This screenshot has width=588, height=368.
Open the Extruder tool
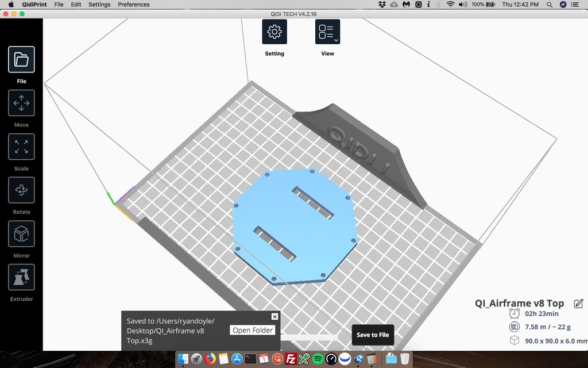(x=21, y=278)
